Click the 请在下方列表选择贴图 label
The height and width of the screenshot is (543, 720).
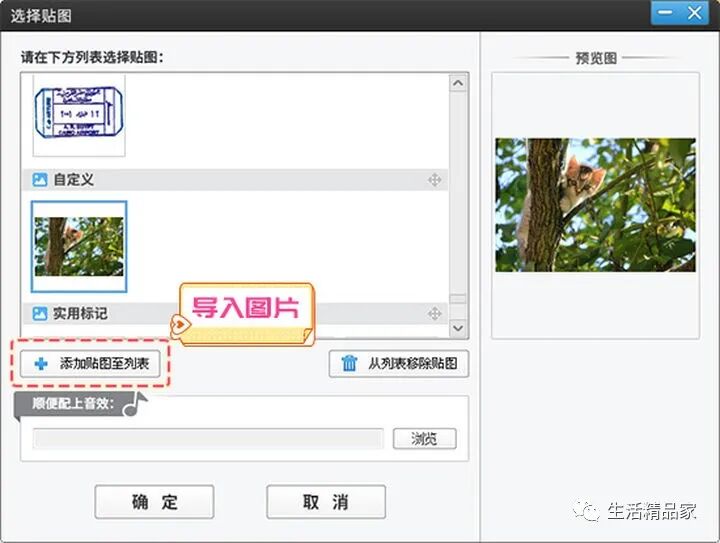coord(92,57)
